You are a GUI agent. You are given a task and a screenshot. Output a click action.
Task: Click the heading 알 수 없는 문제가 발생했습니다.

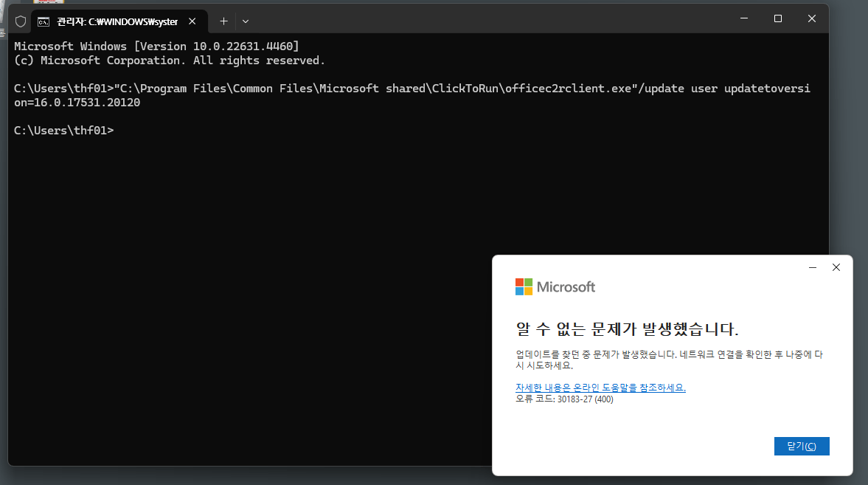[627, 329]
